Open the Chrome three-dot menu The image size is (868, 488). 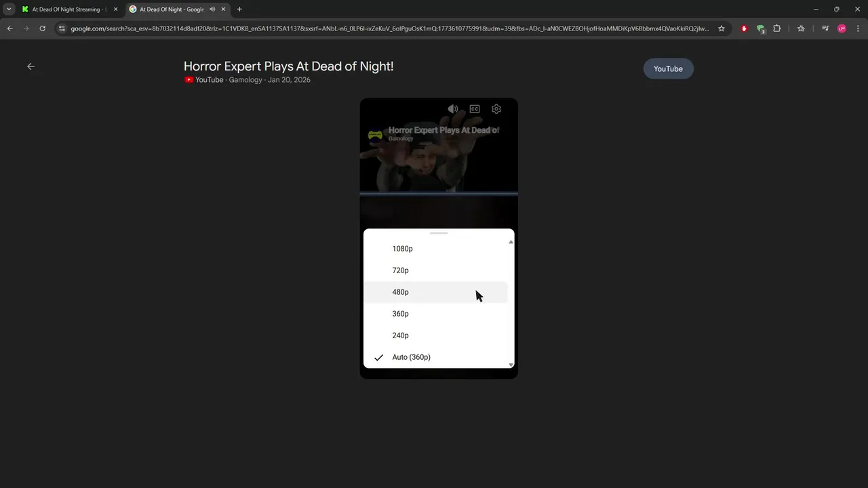click(858, 28)
